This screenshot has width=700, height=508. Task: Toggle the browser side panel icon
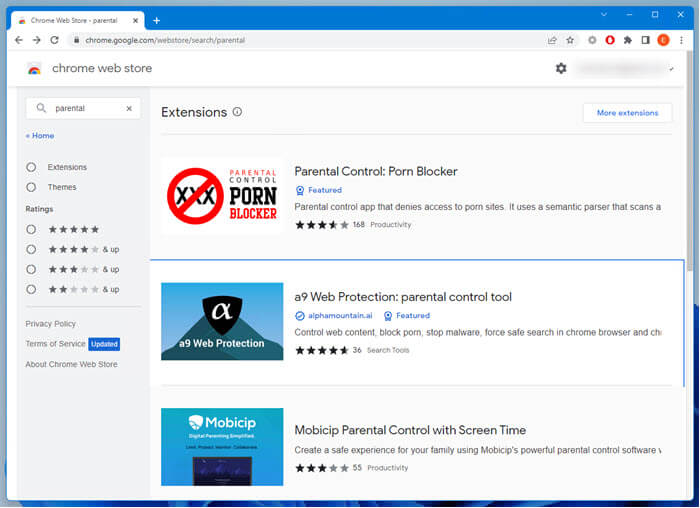click(645, 40)
